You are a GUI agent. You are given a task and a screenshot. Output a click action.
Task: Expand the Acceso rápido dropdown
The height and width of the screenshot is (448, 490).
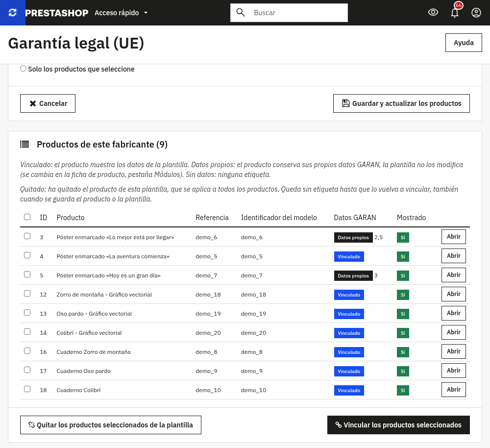(x=121, y=13)
